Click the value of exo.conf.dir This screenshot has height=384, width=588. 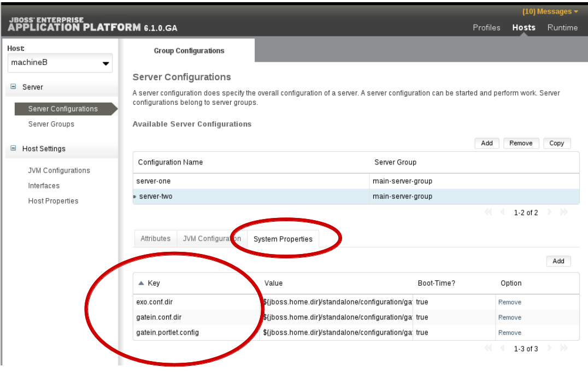pyautogui.click(x=338, y=302)
